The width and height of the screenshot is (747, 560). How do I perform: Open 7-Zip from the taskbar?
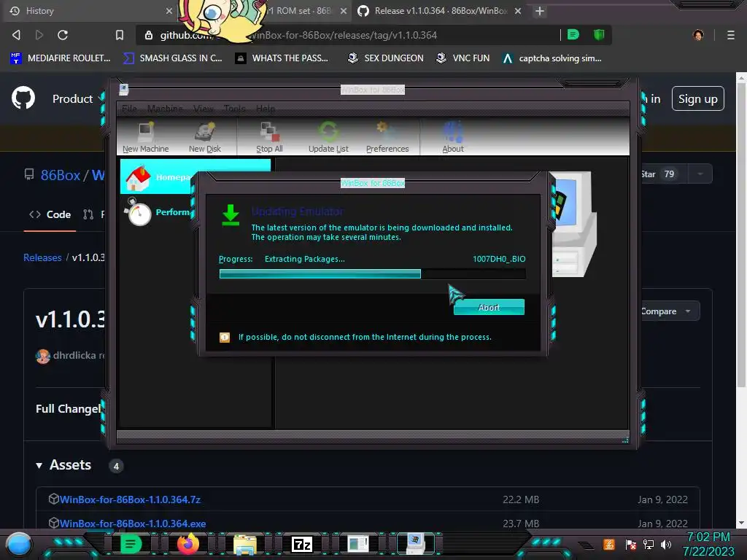tap(302, 544)
